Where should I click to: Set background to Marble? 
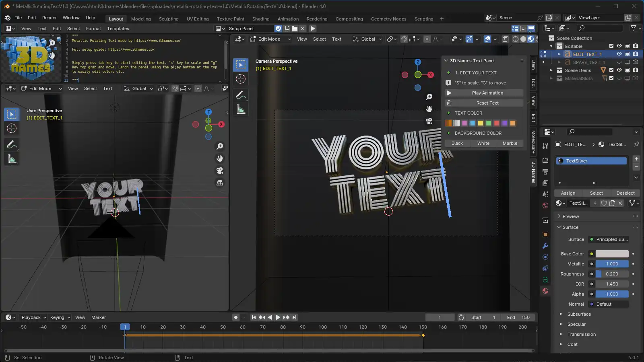click(510, 143)
